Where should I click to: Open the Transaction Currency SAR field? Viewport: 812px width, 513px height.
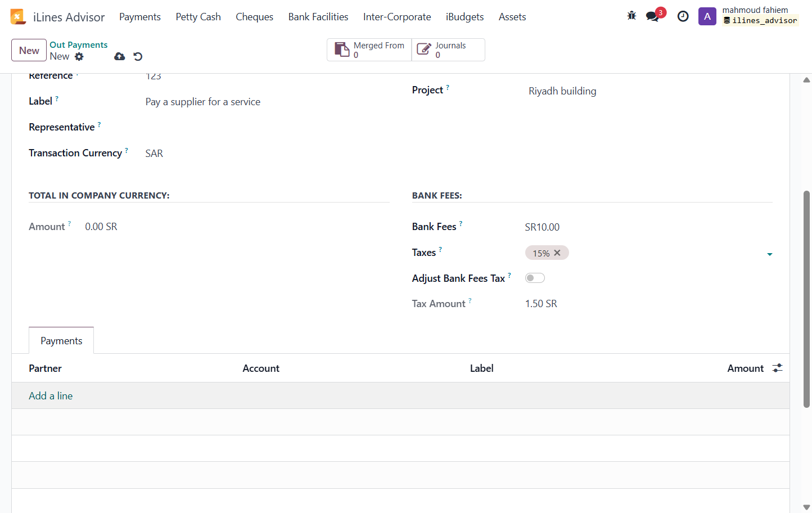267,154
